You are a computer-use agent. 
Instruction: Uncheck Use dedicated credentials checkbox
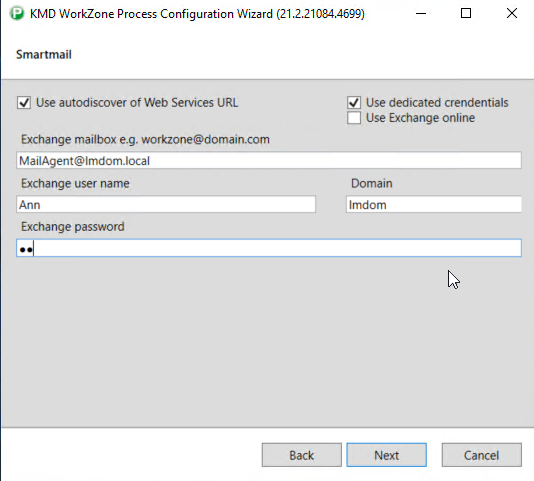[354, 102]
